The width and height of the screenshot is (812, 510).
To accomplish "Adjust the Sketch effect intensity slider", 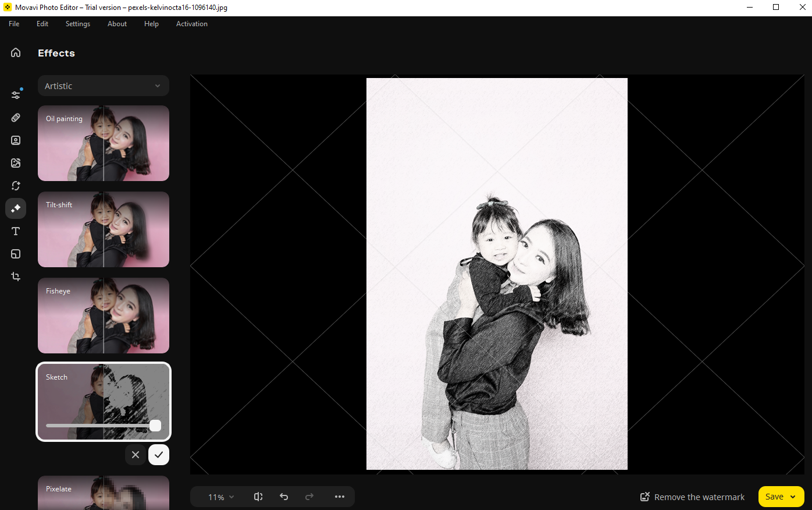I will [155, 426].
